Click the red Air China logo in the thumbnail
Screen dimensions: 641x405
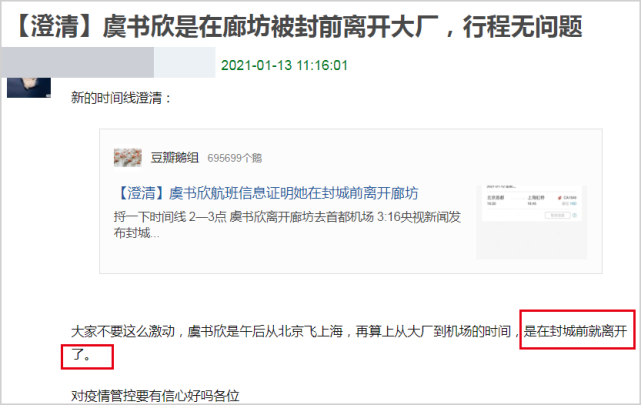pyautogui.click(x=559, y=198)
